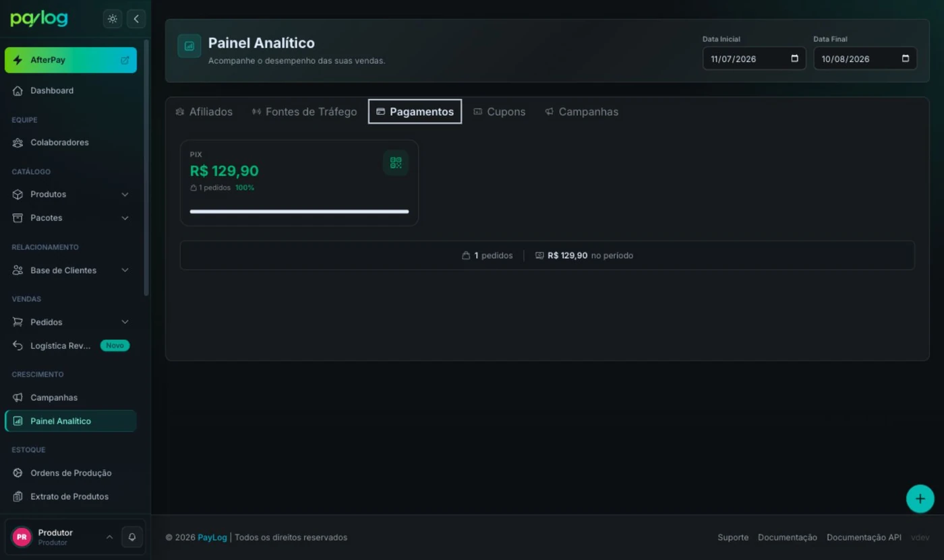Click the sidebar scrollbar

coord(146,167)
